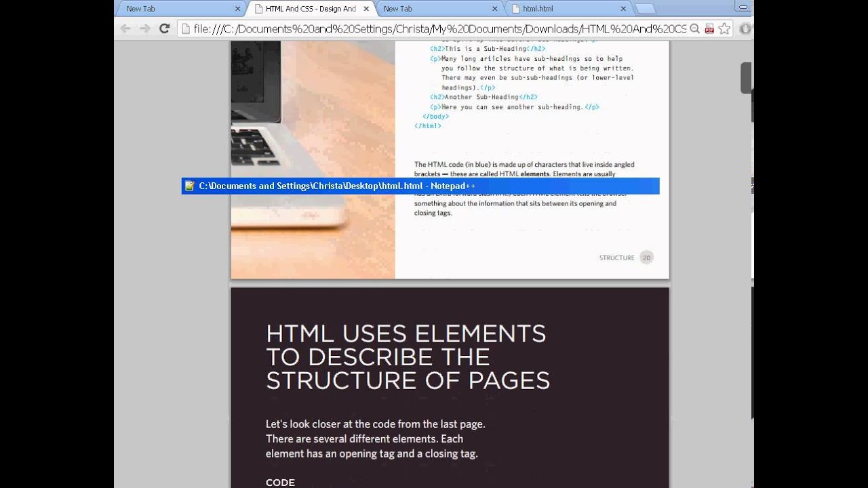Click the AdBlock hand extension icon
868x488 pixels.
click(x=745, y=29)
